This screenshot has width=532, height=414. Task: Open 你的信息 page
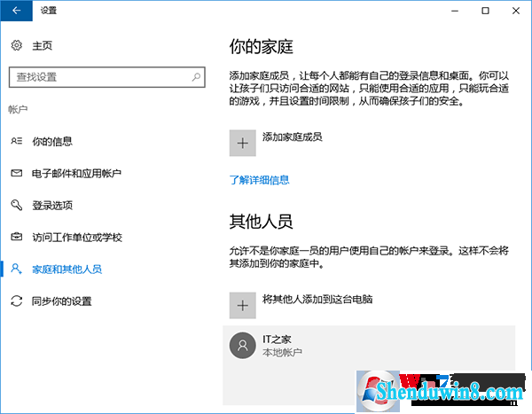pyautogui.click(x=52, y=141)
